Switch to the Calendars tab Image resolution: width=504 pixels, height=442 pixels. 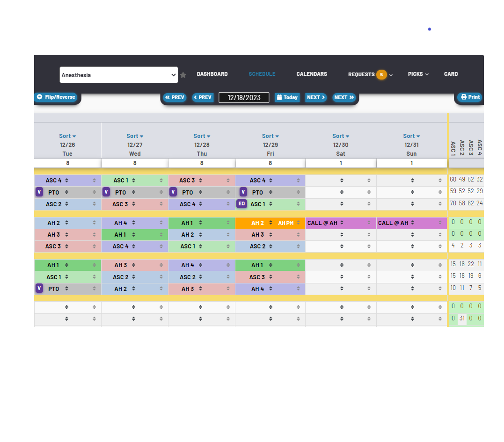point(312,74)
